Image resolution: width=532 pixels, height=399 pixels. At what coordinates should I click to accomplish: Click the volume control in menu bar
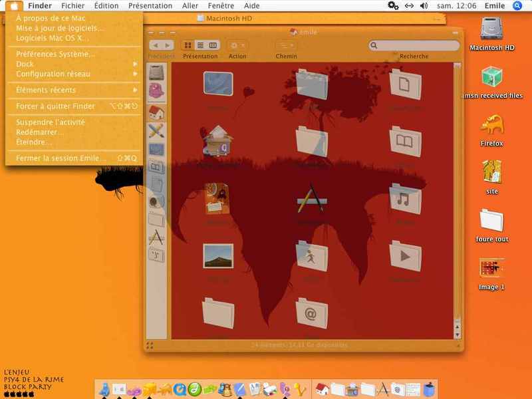tap(424, 6)
